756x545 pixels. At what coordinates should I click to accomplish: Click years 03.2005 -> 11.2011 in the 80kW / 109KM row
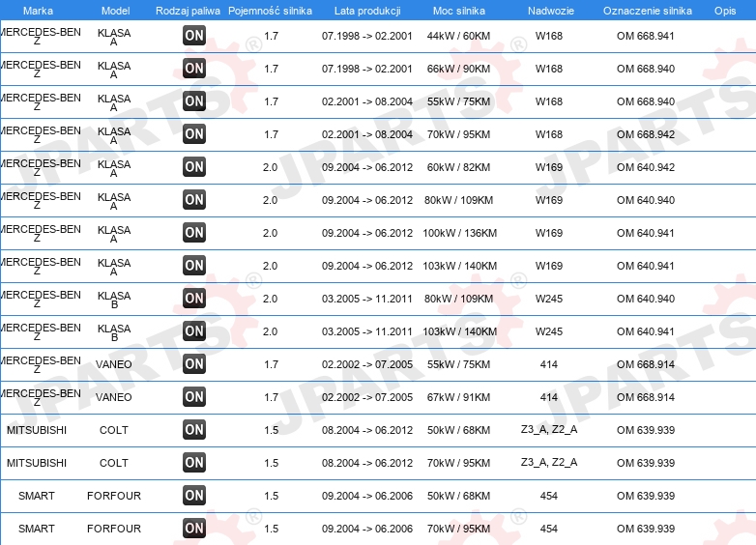[367, 299]
